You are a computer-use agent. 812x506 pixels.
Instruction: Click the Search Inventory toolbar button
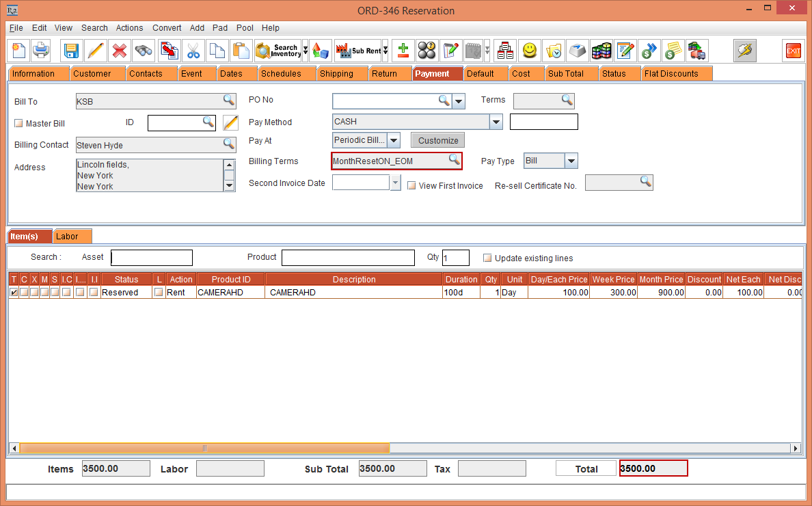tap(278, 51)
